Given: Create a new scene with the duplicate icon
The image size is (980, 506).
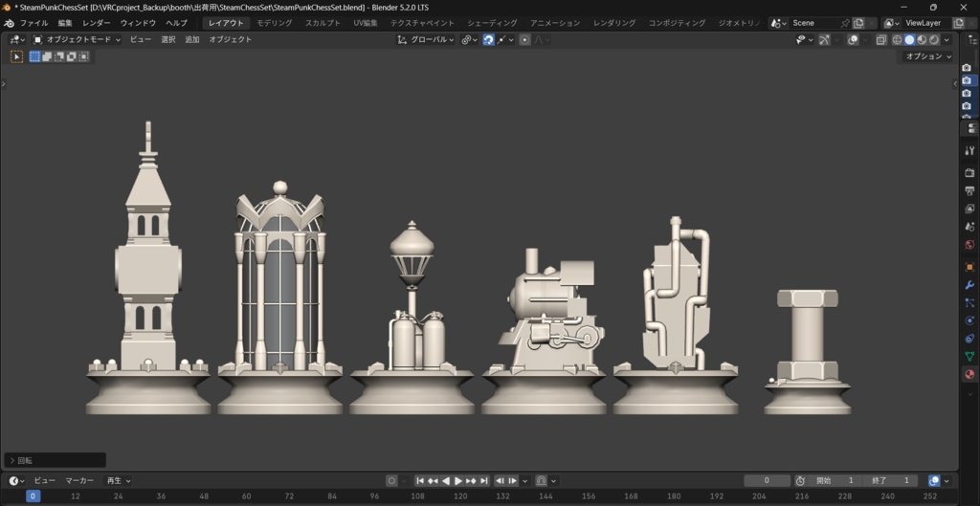Looking at the screenshot, I should [x=858, y=23].
